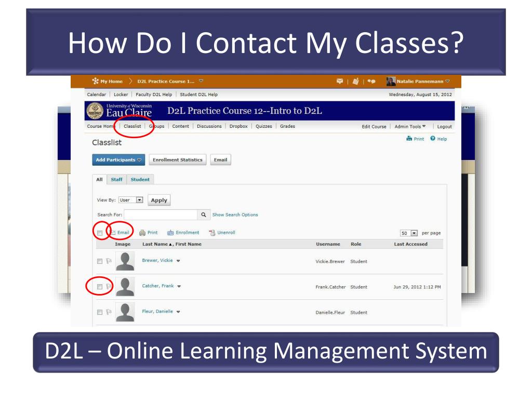Open the context arrow beside Fleur, Danielle

[x=178, y=312]
